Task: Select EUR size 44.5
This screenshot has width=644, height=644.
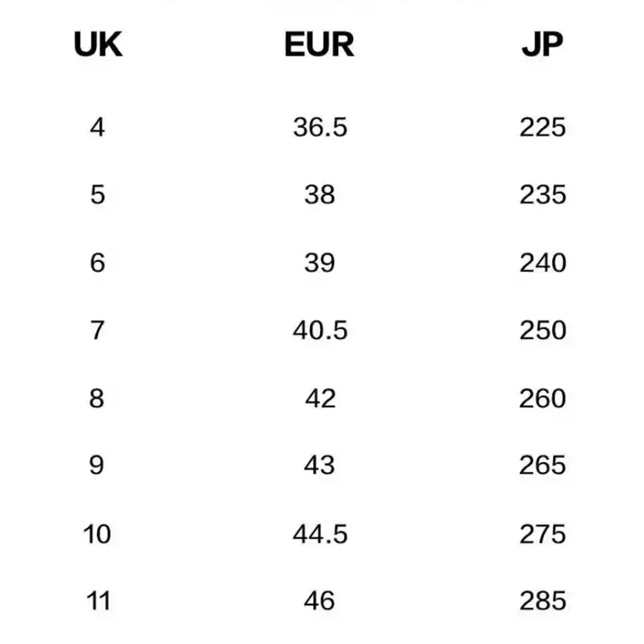Action: pyautogui.click(x=320, y=534)
